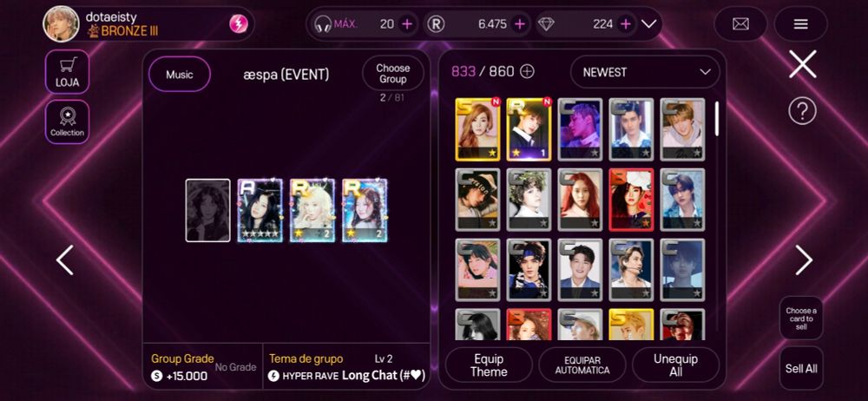Add more headphones with plus icon

click(407, 23)
